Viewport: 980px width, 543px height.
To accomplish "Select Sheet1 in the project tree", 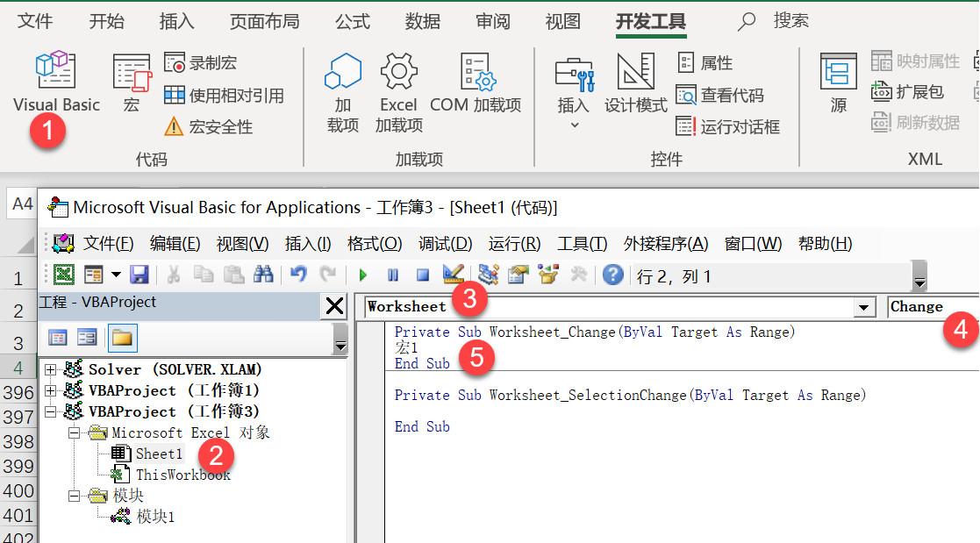I will click(x=159, y=454).
